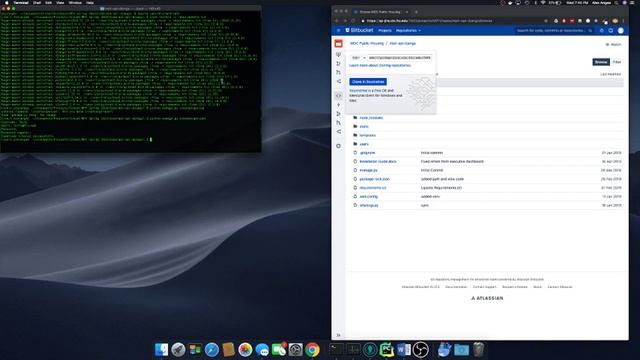Click the Atlassian logo in page footer
The width and height of the screenshot is (640, 360).
tap(487, 298)
